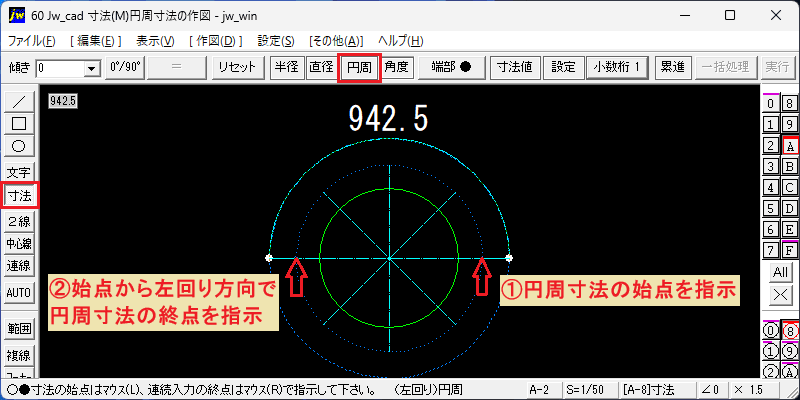Choose the 範囲 range selection tool

pos(19,329)
